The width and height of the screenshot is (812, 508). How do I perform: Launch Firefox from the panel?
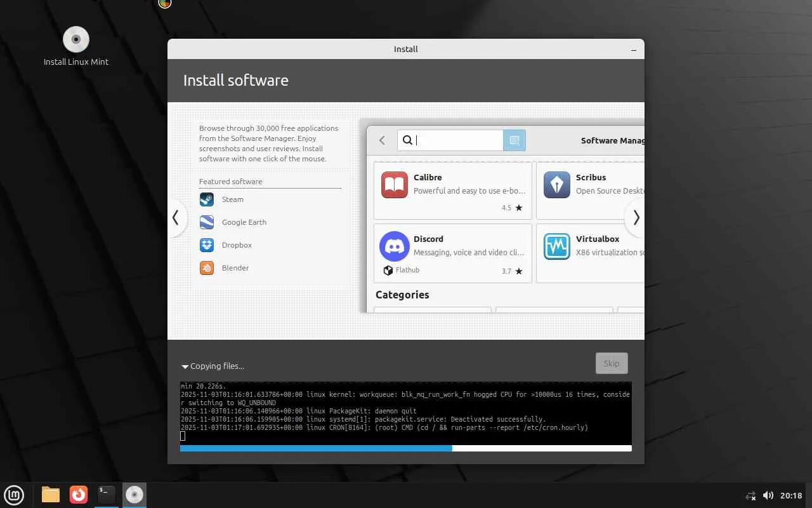(x=79, y=495)
